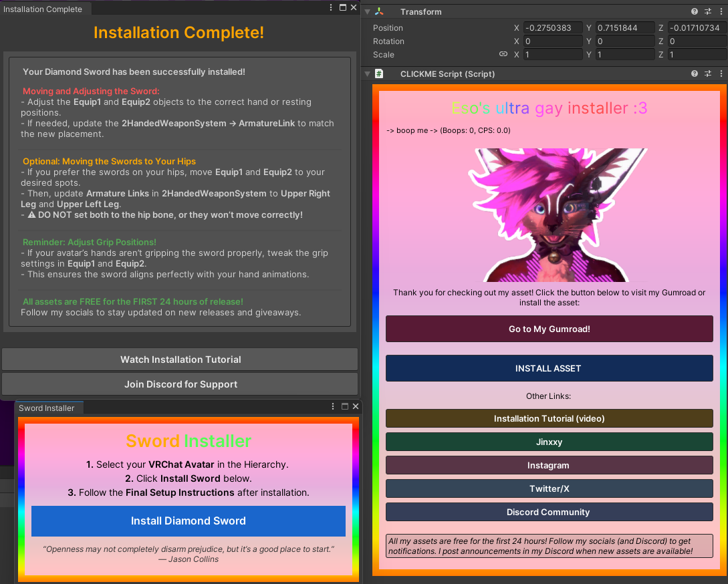Close the Installation Complete window

354,7
